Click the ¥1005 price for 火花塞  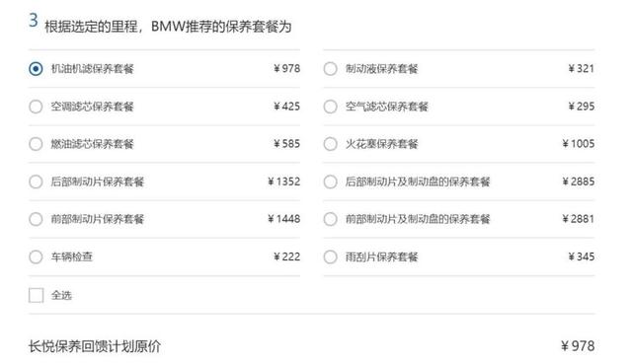pos(579,144)
